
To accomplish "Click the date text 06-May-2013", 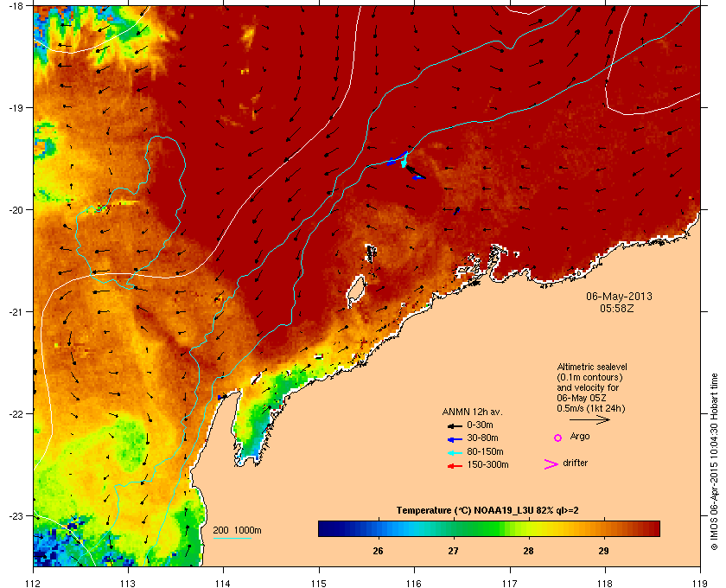I will [619, 296].
